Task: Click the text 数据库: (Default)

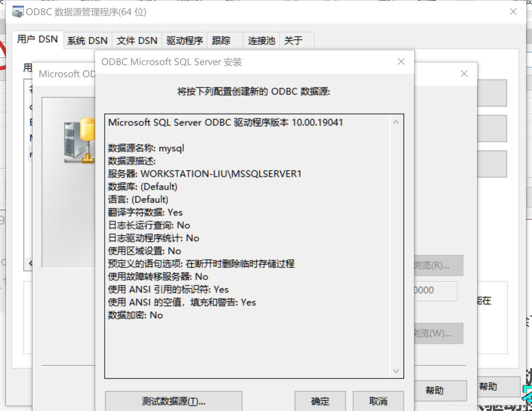Action: coord(143,187)
